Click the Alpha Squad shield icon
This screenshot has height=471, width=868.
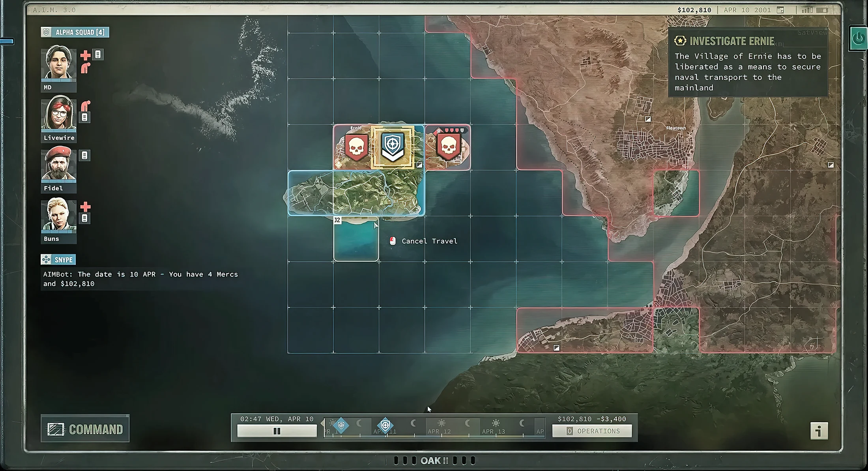click(x=46, y=32)
